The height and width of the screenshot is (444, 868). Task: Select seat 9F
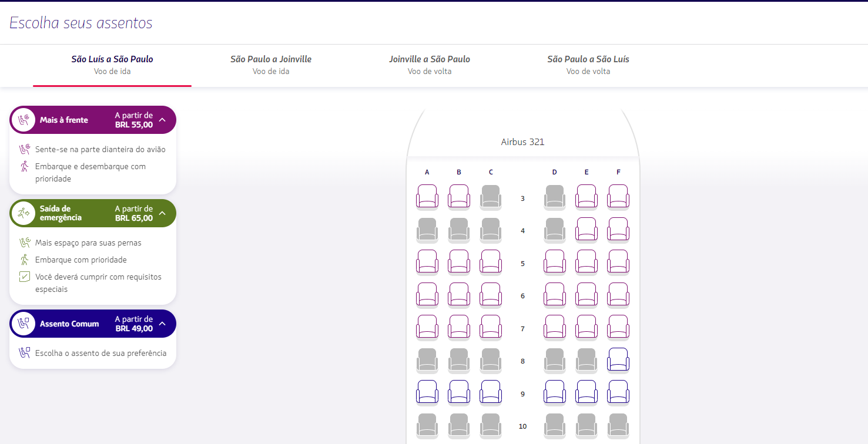pos(618,392)
